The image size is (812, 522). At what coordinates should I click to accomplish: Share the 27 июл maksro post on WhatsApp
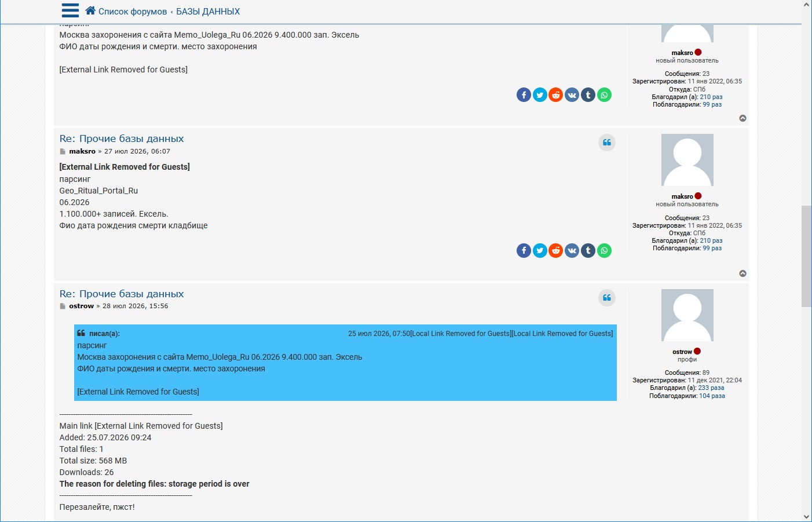[x=604, y=250]
